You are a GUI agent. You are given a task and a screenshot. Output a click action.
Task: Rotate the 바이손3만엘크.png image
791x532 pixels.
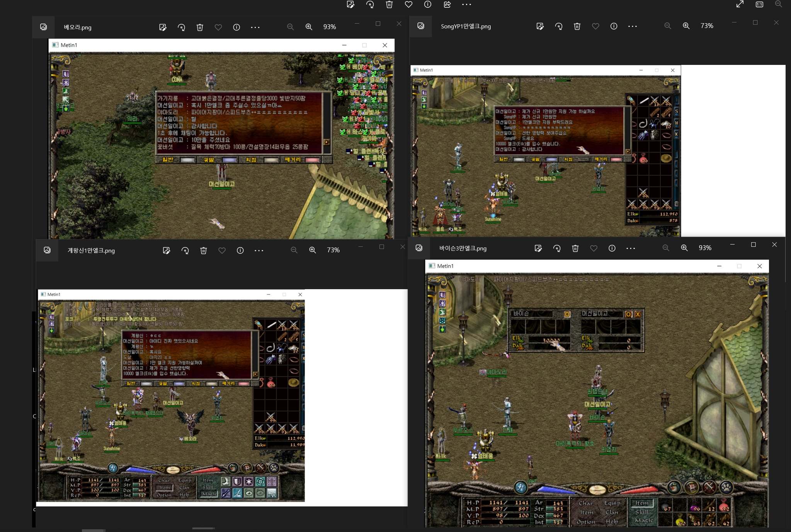tap(557, 248)
